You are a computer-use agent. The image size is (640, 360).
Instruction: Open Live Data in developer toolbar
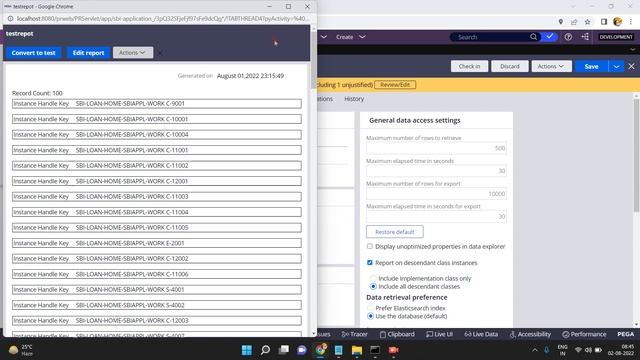[x=481, y=334]
